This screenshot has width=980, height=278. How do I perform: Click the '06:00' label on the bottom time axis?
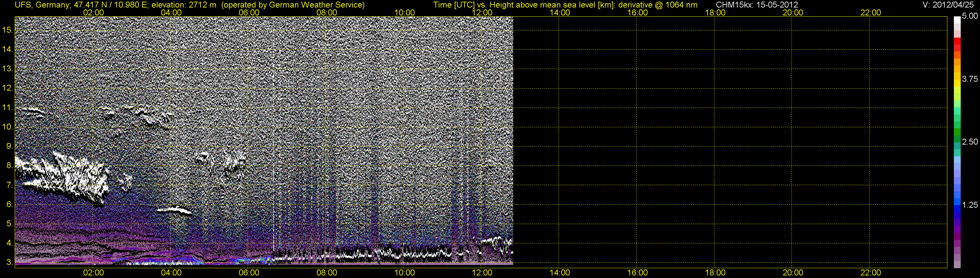click(x=249, y=272)
